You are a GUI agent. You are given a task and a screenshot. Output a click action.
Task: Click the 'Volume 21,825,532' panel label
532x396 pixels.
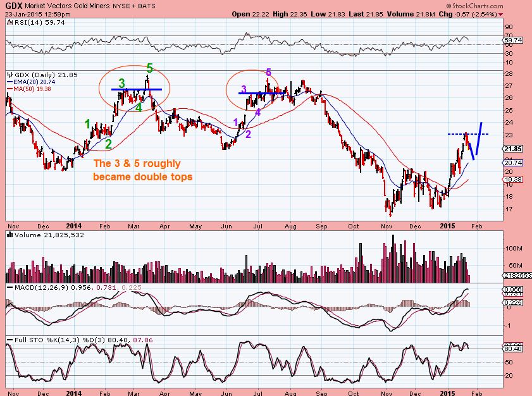[49, 235]
